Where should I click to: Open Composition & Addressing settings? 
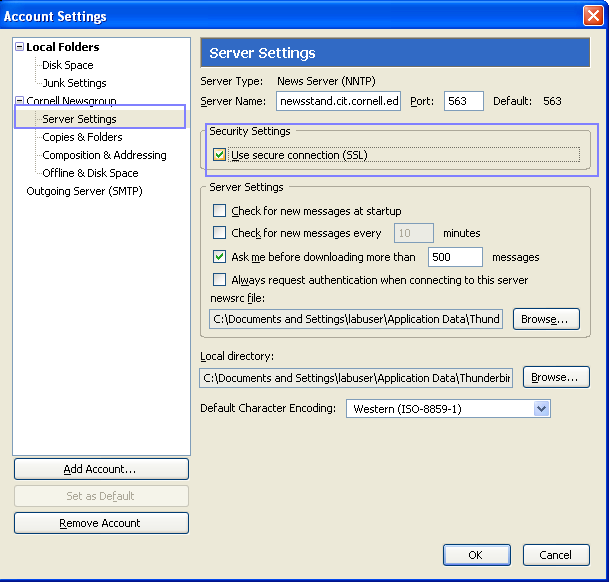click(x=104, y=155)
